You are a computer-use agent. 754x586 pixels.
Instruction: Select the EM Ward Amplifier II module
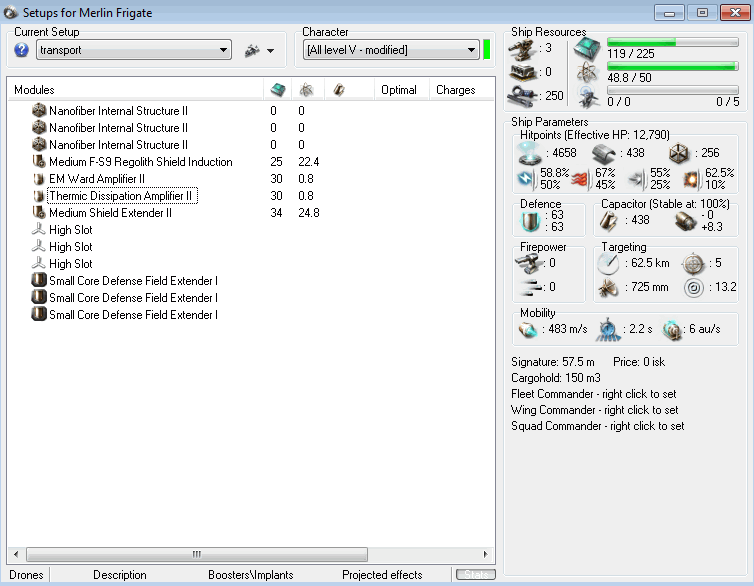click(97, 179)
